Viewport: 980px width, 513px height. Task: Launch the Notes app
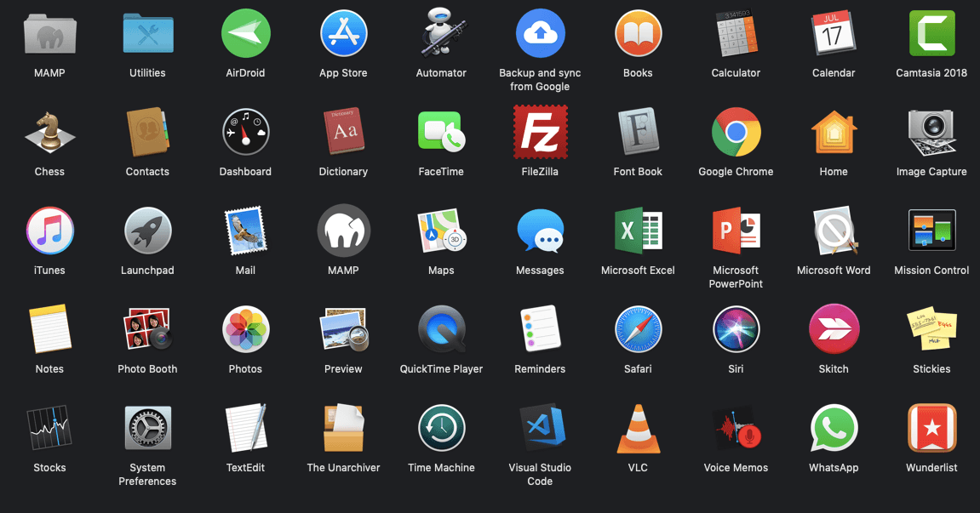[49, 329]
